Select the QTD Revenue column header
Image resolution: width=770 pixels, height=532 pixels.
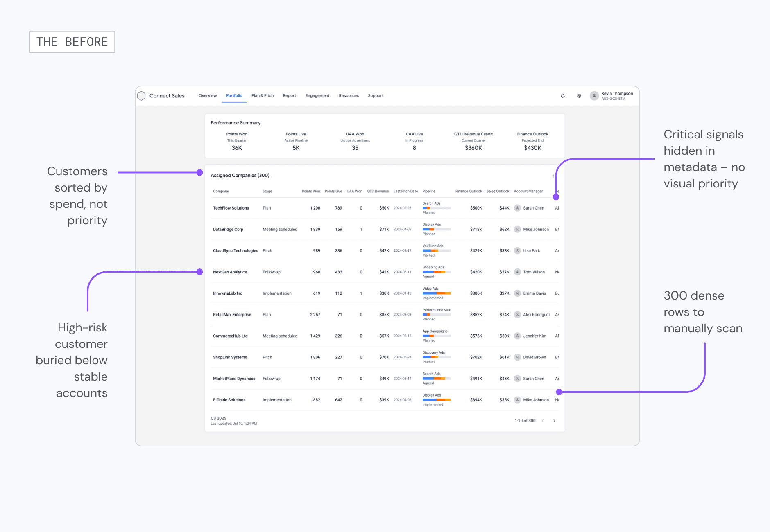[x=378, y=191]
